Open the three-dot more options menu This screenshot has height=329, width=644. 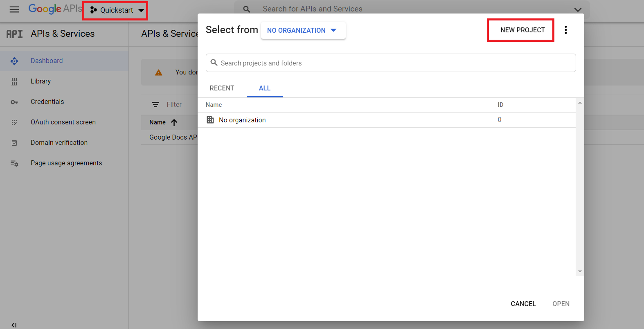click(566, 30)
